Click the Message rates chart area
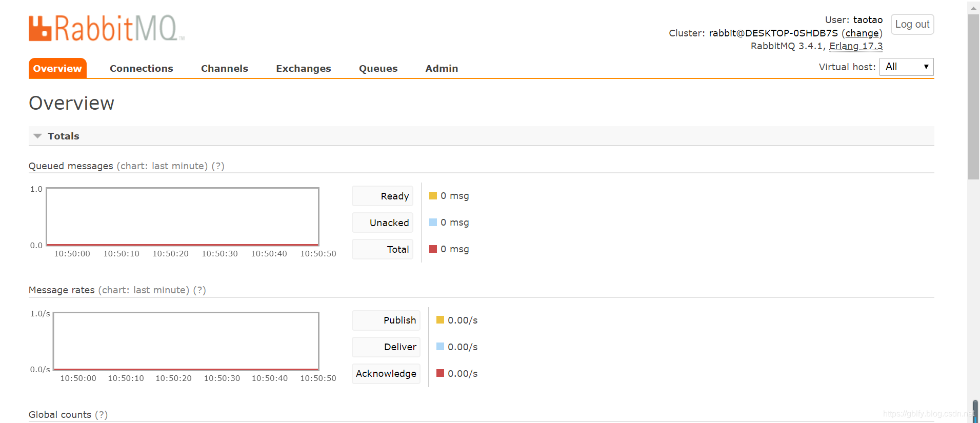Viewport: 980px width, 423px height. 186,341
